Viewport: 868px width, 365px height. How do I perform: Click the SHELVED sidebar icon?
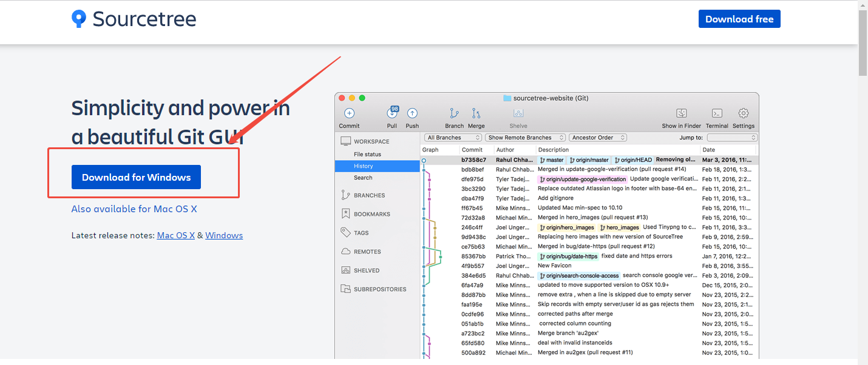pyautogui.click(x=345, y=270)
